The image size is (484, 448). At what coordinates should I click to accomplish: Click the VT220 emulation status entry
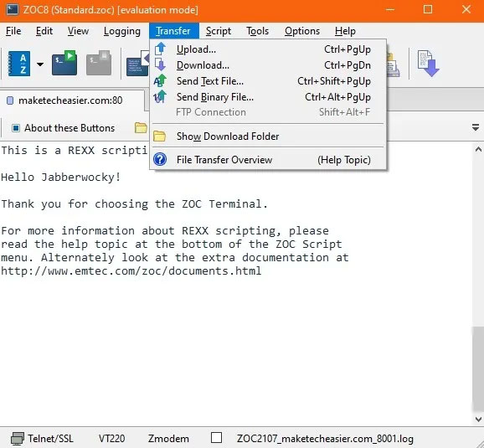point(111,439)
